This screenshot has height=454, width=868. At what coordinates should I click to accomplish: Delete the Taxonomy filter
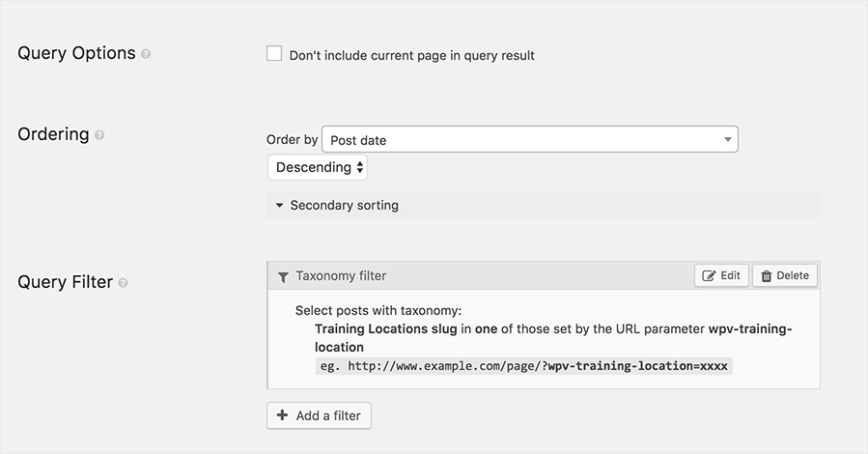[785, 275]
